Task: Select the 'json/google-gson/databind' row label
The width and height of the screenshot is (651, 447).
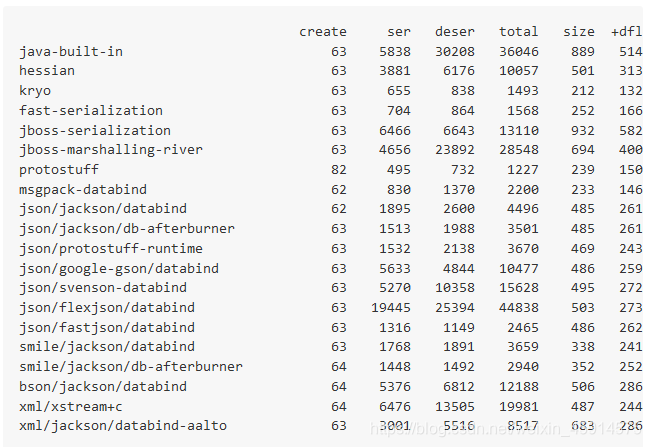Action: [119, 269]
